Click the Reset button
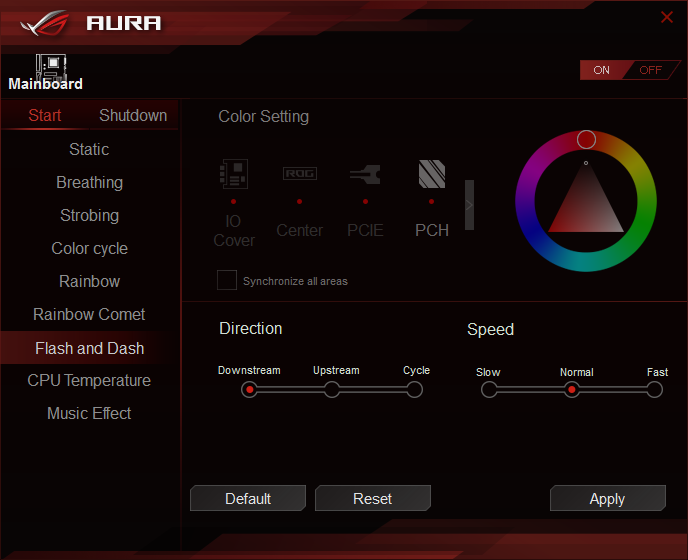Image resolution: width=688 pixels, height=560 pixels. point(373,498)
